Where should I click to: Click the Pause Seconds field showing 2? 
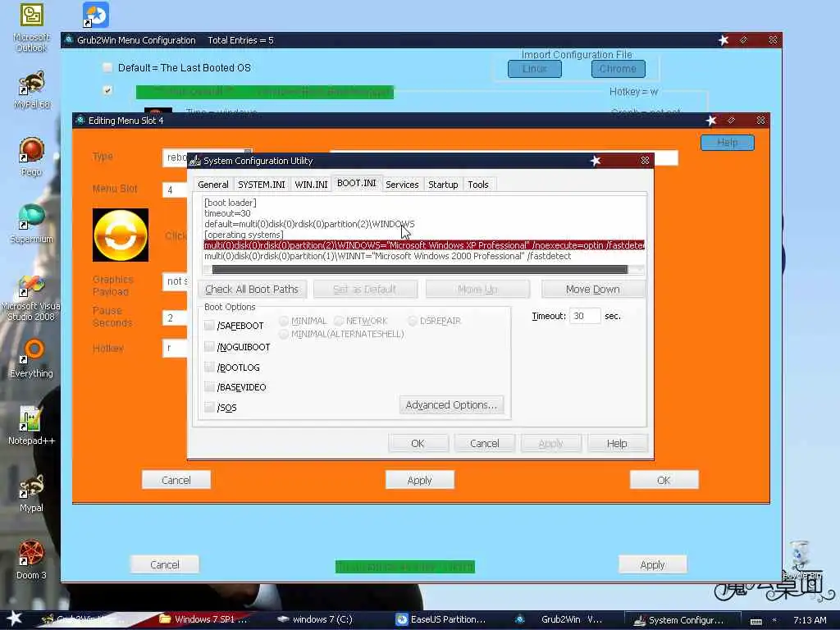[x=175, y=318]
